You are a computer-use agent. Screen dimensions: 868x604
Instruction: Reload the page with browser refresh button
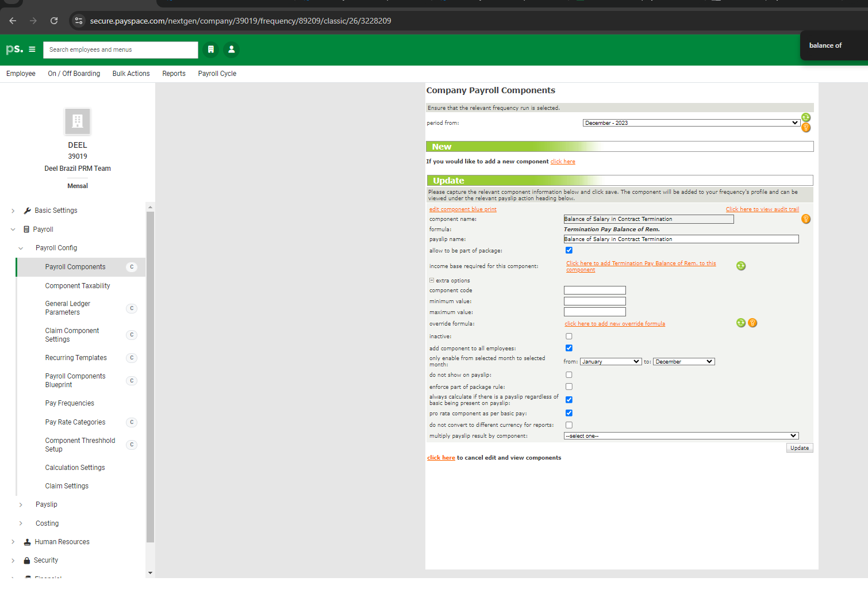point(54,21)
